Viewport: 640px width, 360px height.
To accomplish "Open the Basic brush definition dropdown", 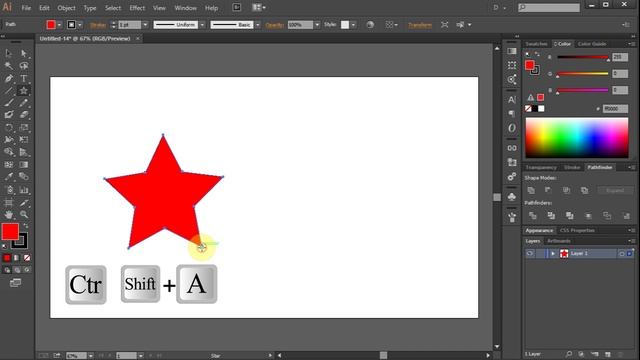I will [258, 25].
